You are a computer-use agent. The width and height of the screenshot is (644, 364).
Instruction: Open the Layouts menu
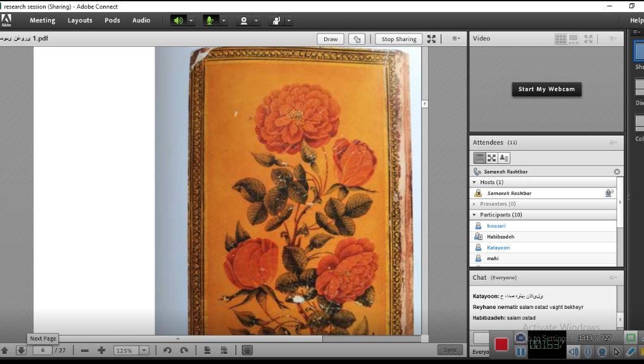tap(80, 20)
